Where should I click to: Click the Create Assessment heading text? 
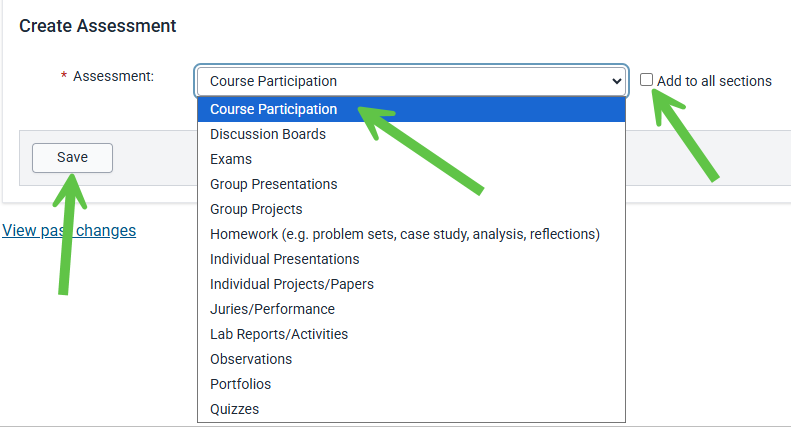[x=97, y=26]
